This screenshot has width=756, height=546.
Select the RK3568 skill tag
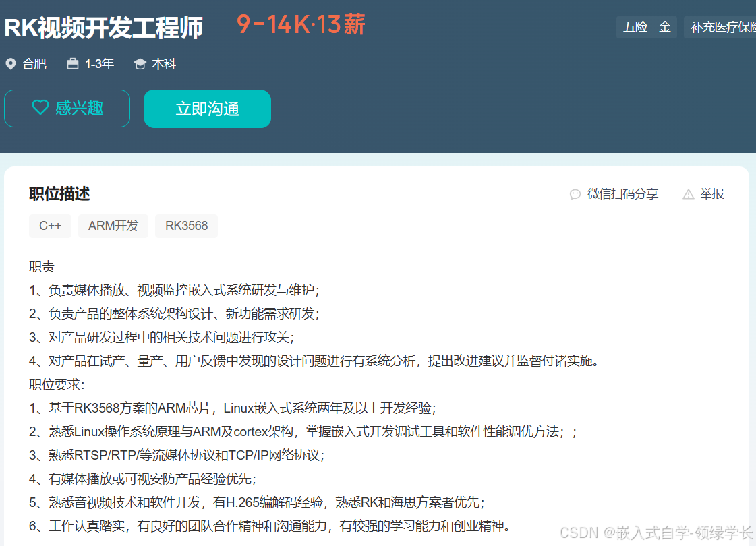(x=187, y=226)
